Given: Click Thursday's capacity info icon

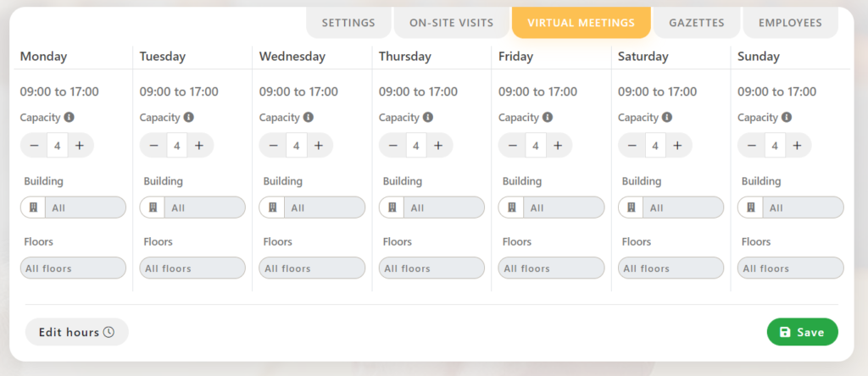Looking at the screenshot, I should click(428, 118).
